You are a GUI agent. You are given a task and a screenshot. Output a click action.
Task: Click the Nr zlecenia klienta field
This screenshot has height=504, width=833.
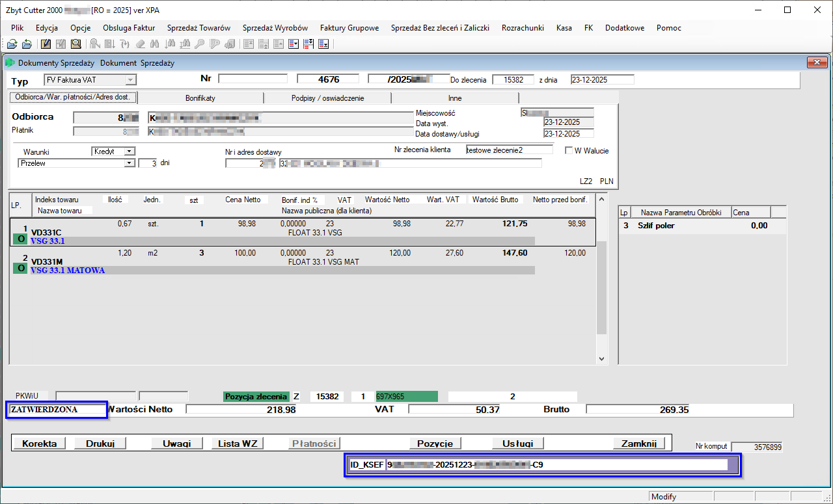coord(509,150)
